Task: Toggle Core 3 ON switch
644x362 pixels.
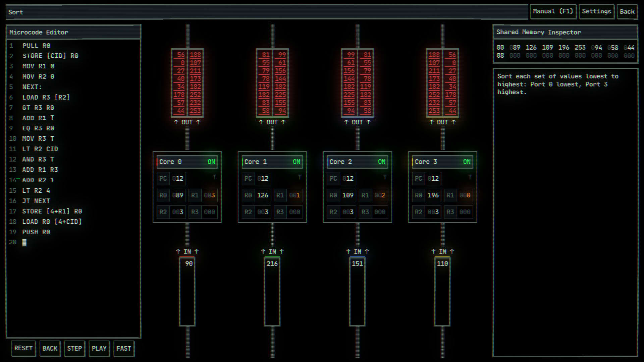Action: coord(467,162)
